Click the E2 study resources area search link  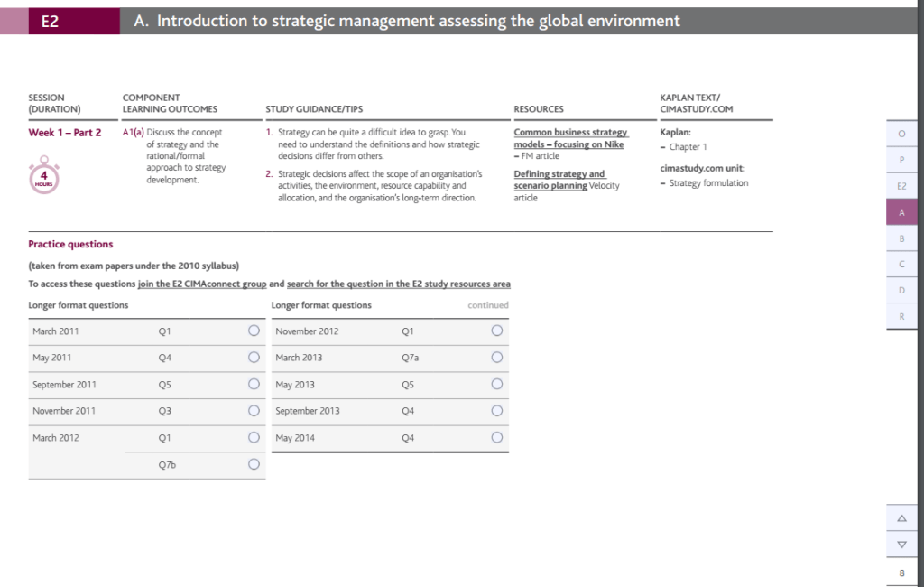coord(399,284)
